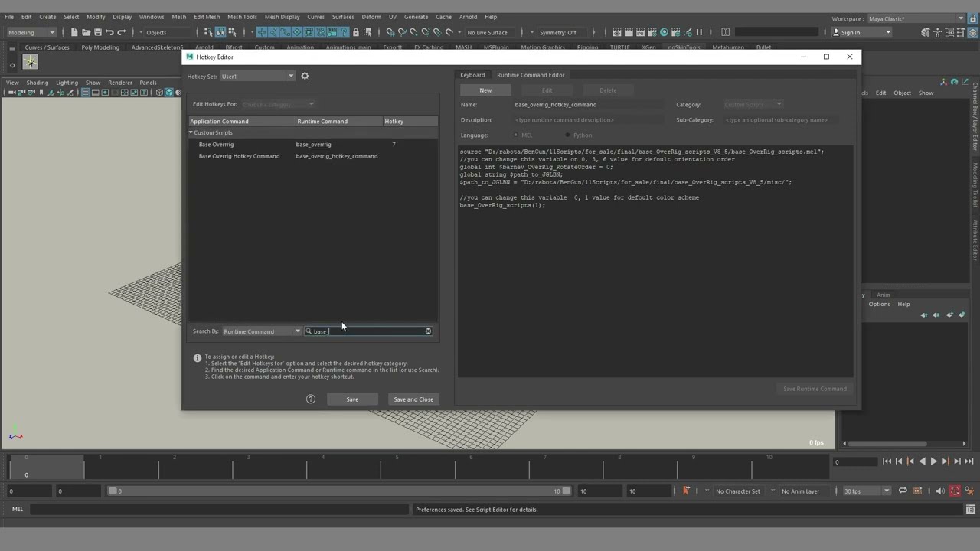Click the New runtime command button

[x=485, y=90]
